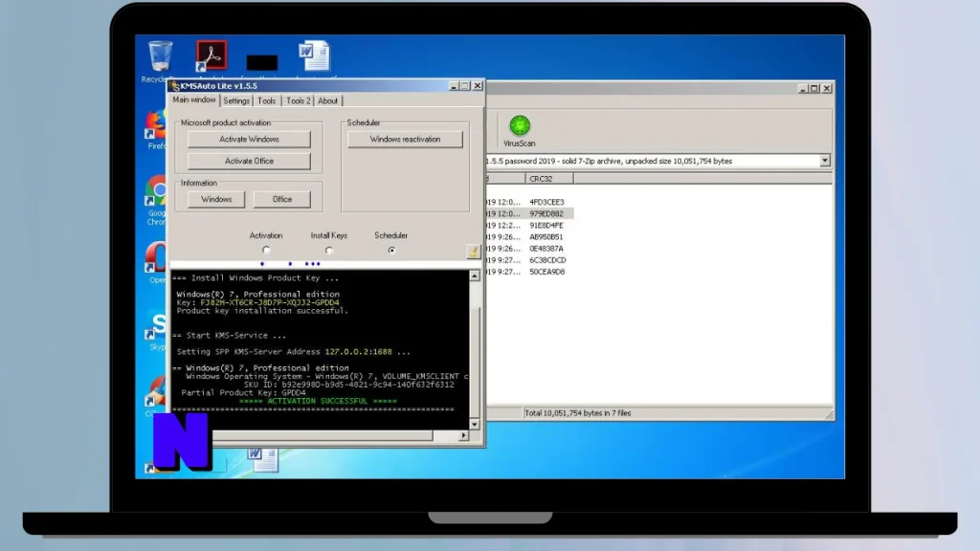Launch Opera from the desktop shortcut
The height and width of the screenshot is (551, 980).
pyautogui.click(x=157, y=256)
